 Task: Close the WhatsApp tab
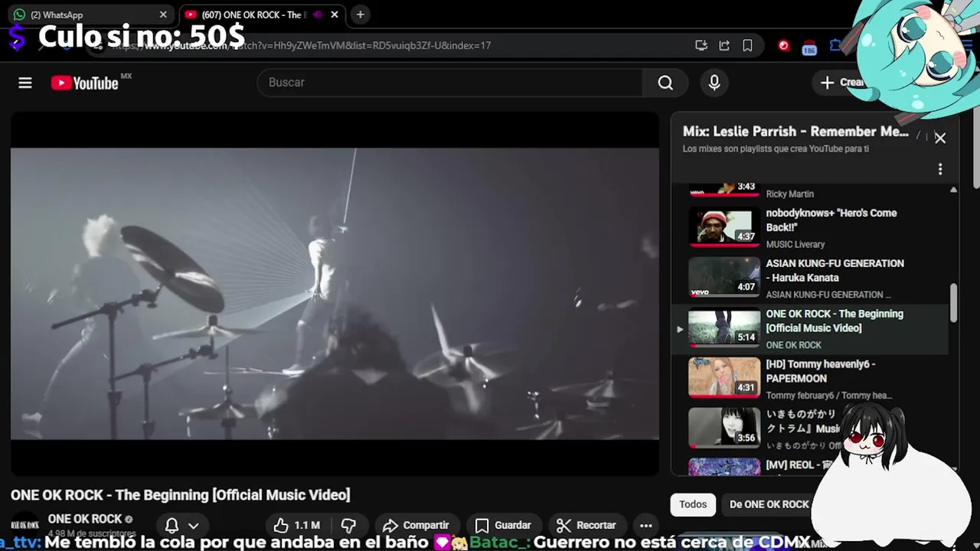click(x=163, y=15)
